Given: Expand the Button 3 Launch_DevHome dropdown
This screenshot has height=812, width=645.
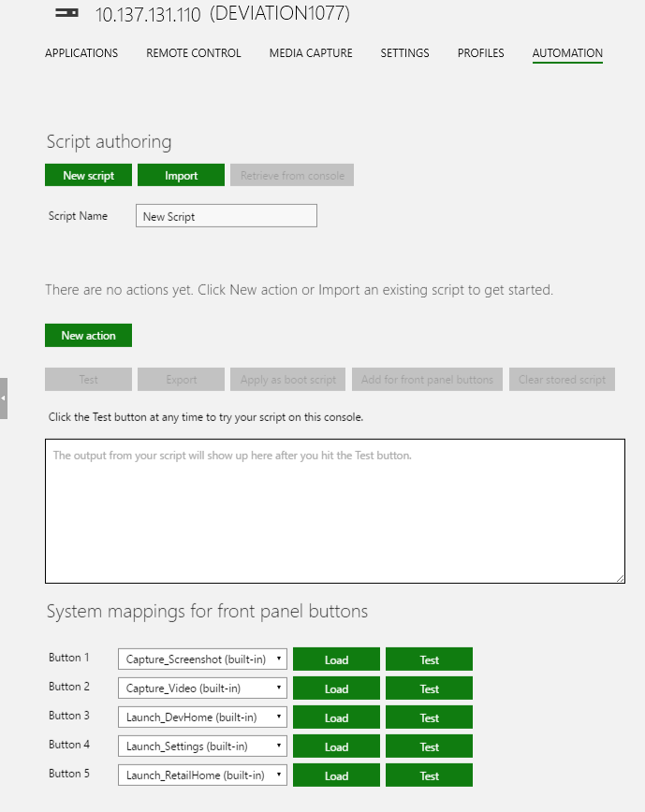Looking at the screenshot, I should pyautogui.click(x=202, y=718).
